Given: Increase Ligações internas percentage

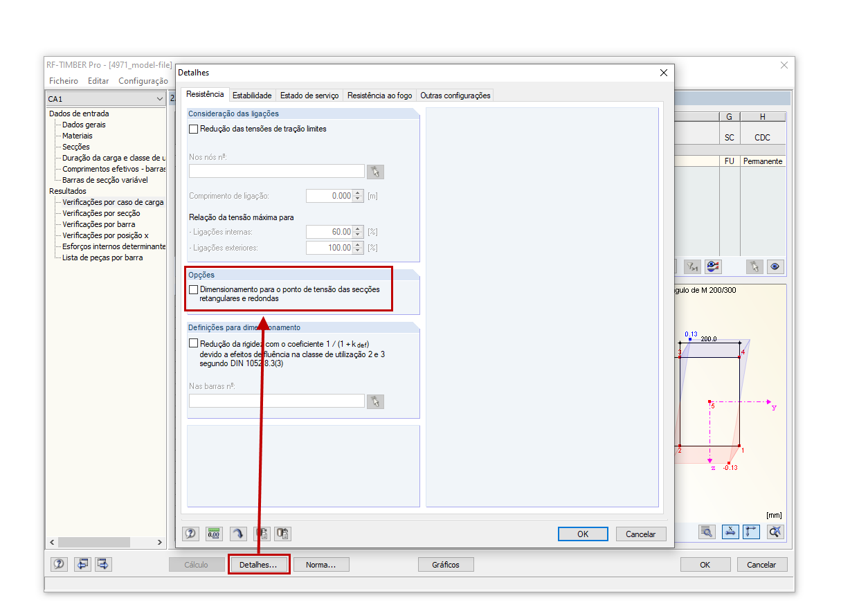Looking at the screenshot, I should pos(358,228).
